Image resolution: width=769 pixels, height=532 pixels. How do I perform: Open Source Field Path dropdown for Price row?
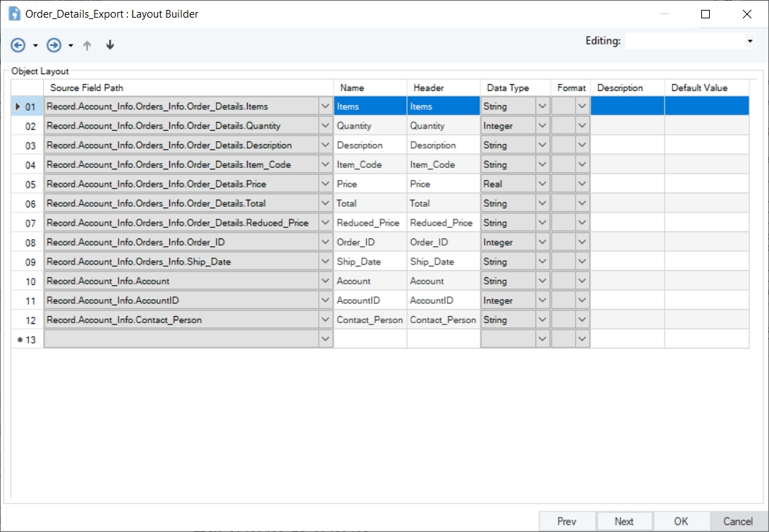point(325,184)
